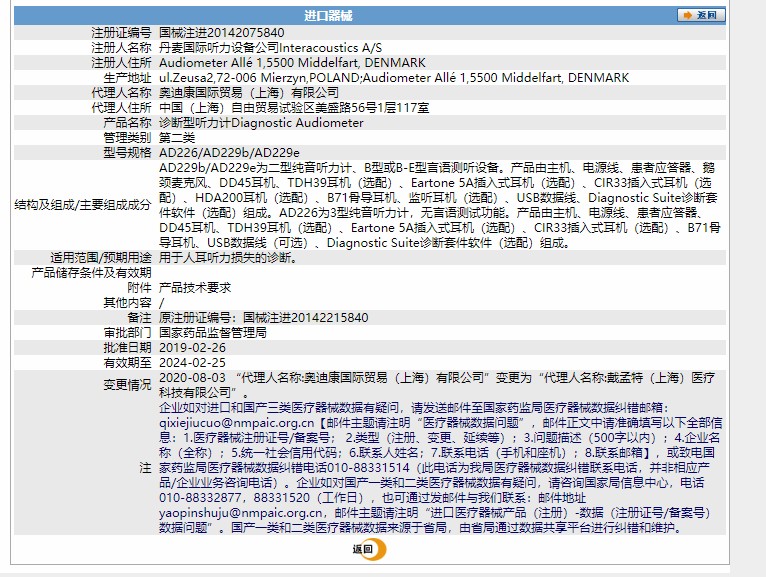Click management class value 第二类
This screenshot has width=766, height=577.
pos(177,138)
